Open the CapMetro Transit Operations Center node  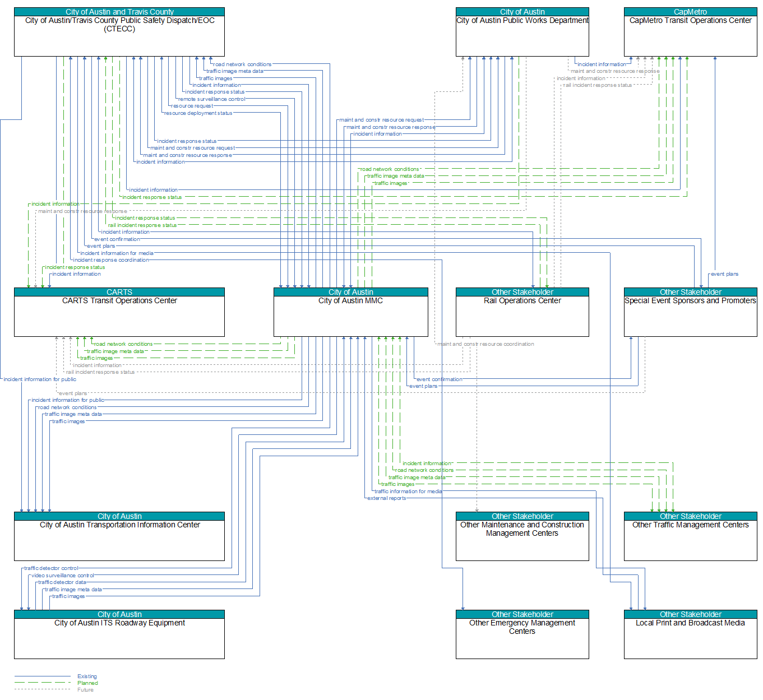690,31
